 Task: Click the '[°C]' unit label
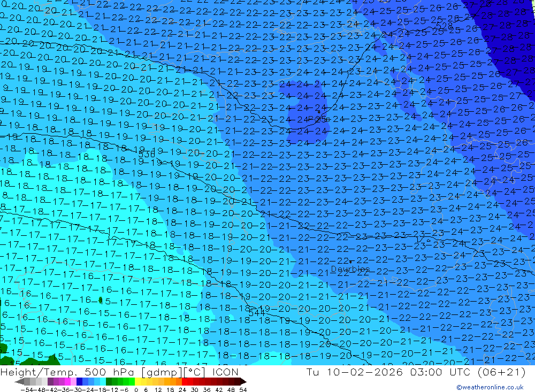[195, 372]
